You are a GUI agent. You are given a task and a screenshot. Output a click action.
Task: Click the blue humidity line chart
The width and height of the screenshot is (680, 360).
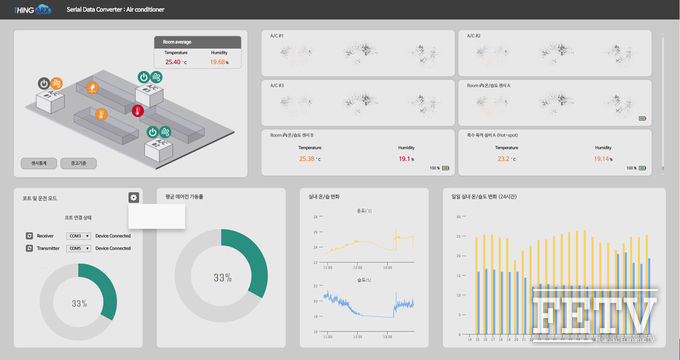[363, 309]
